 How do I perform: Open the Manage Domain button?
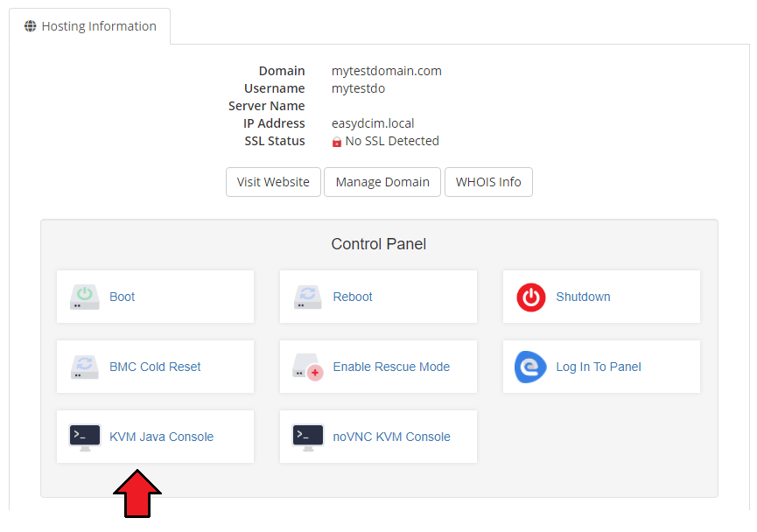coord(382,182)
